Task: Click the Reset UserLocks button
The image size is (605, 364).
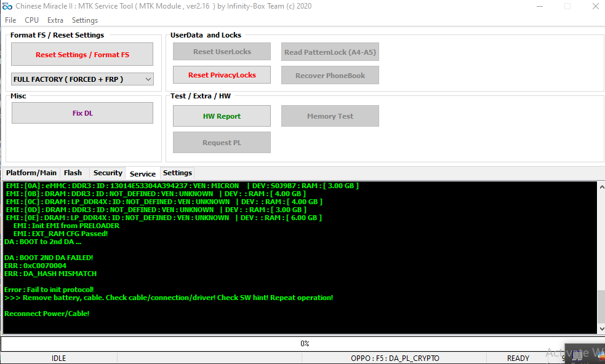Action: point(222,52)
